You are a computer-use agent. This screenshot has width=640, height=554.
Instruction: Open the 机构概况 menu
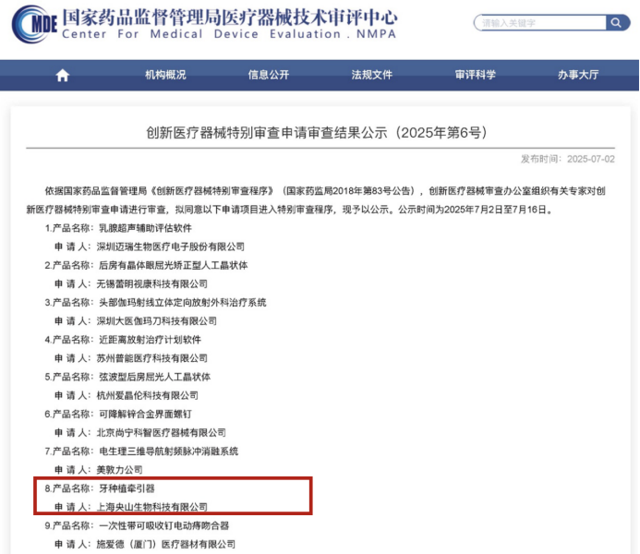pyautogui.click(x=165, y=75)
